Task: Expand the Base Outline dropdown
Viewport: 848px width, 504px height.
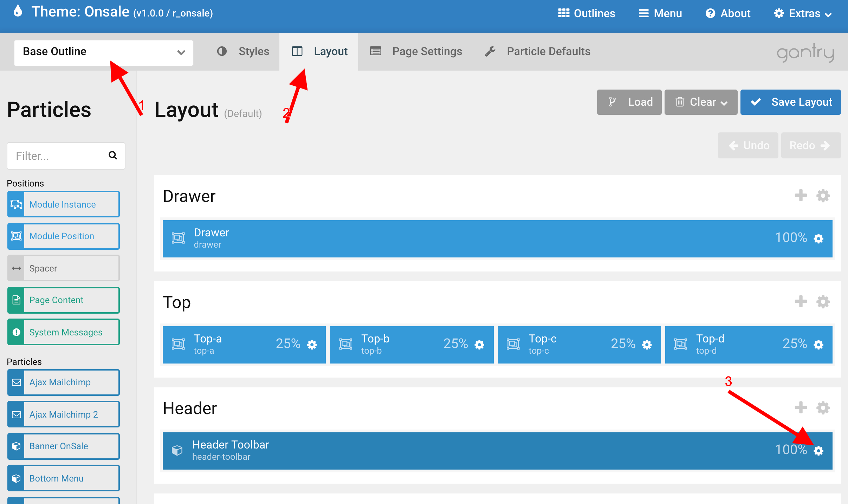Action: point(103,52)
